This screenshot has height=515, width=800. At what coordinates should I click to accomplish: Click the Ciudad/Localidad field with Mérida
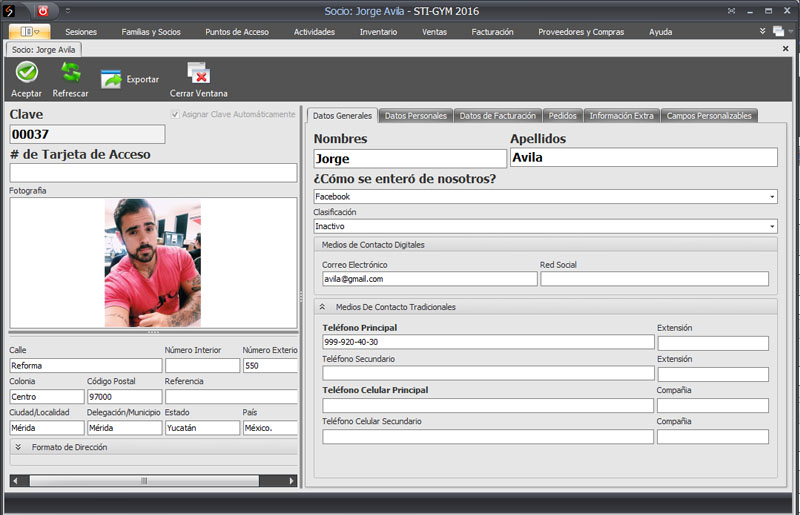click(x=47, y=428)
